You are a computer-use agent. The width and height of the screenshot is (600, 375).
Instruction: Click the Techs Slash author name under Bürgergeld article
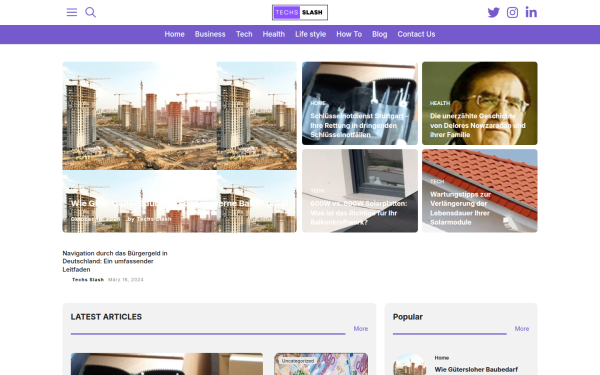88,280
